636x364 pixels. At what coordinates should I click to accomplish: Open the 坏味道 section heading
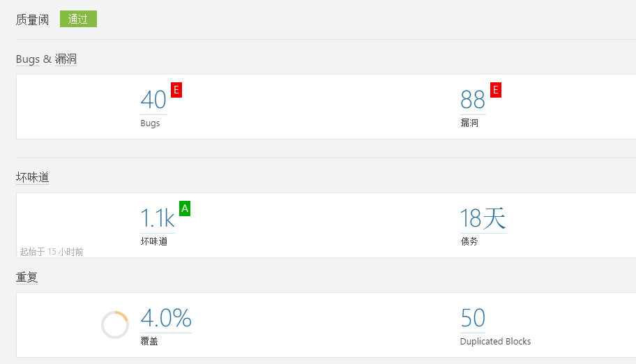tap(33, 177)
